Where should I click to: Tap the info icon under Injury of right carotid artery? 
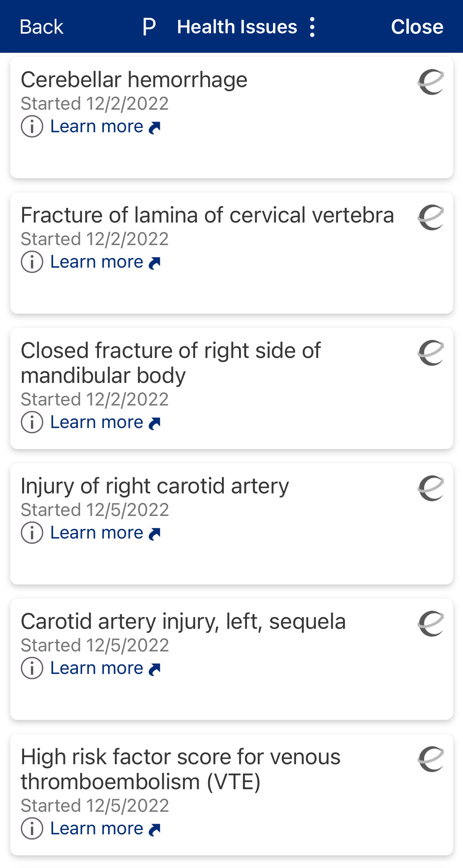(x=32, y=533)
